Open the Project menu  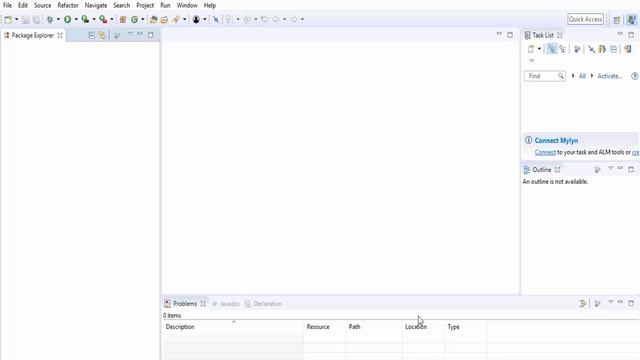[x=145, y=5]
